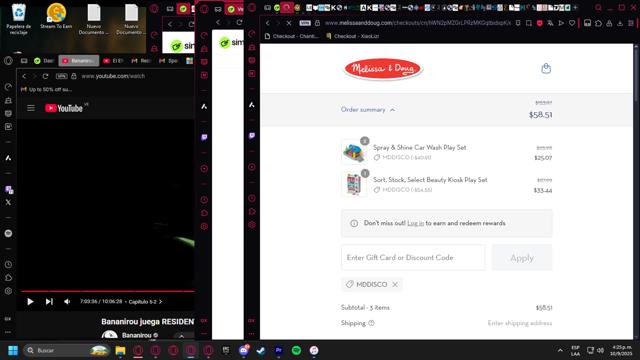Image resolution: width=640 pixels, height=360 pixels.
Task: Open the ESP LAA language switcher
Action: point(576,351)
